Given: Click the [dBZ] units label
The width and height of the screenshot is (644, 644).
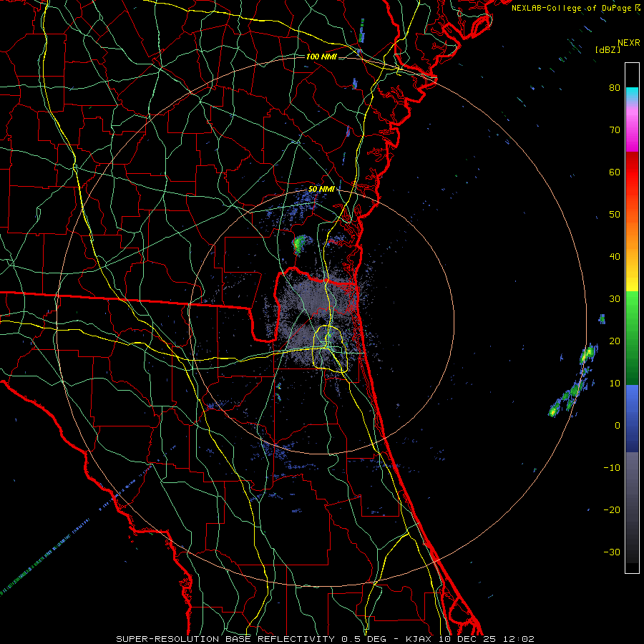Looking at the screenshot, I should pos(608,49).
